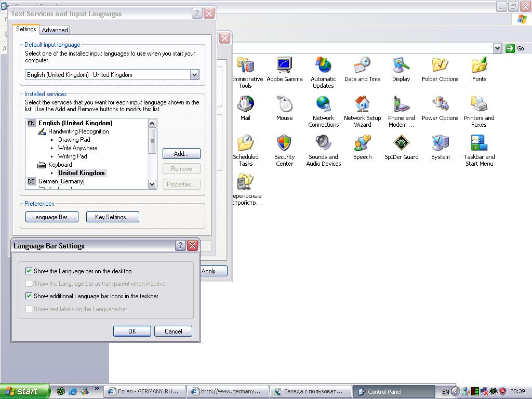Screen dimensions: 532x399
Task: Uncheck Show additional Language bar icons in taskbar
Action: click(29, 296)
